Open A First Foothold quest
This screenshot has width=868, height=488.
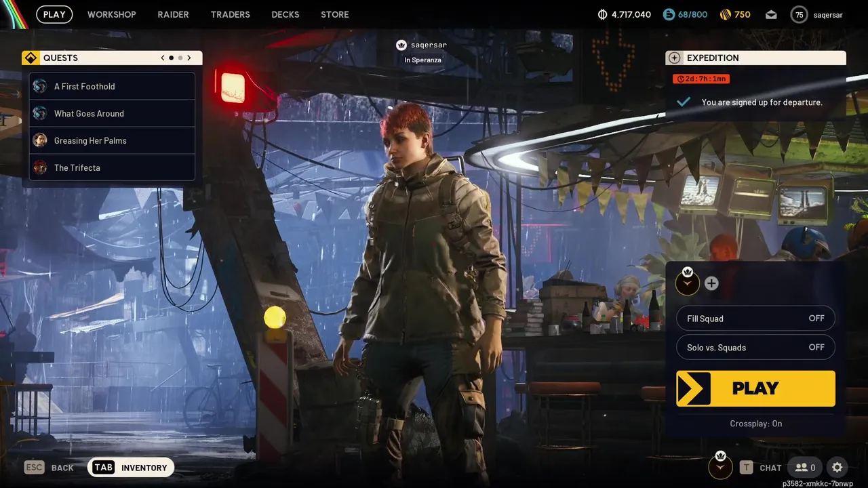pos(112,86)
